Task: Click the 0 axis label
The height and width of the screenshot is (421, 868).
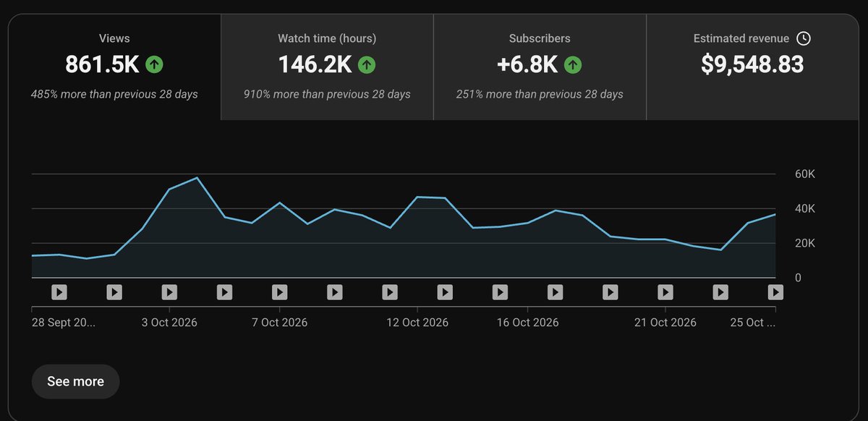Action: [x=798, y=278]
